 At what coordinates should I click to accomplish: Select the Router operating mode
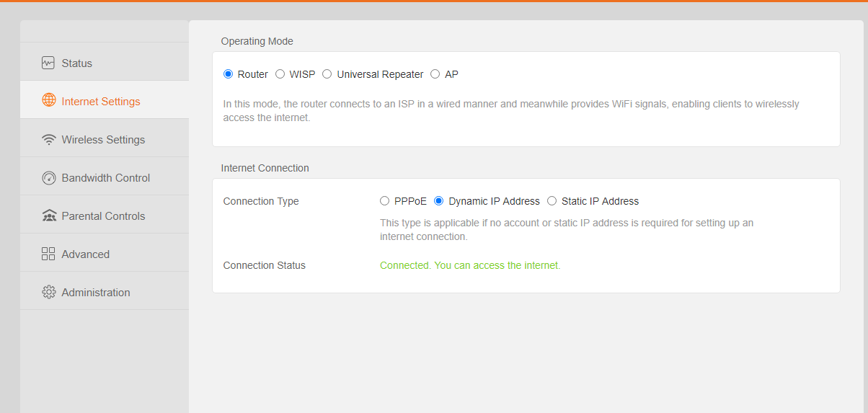pos(229,74)
